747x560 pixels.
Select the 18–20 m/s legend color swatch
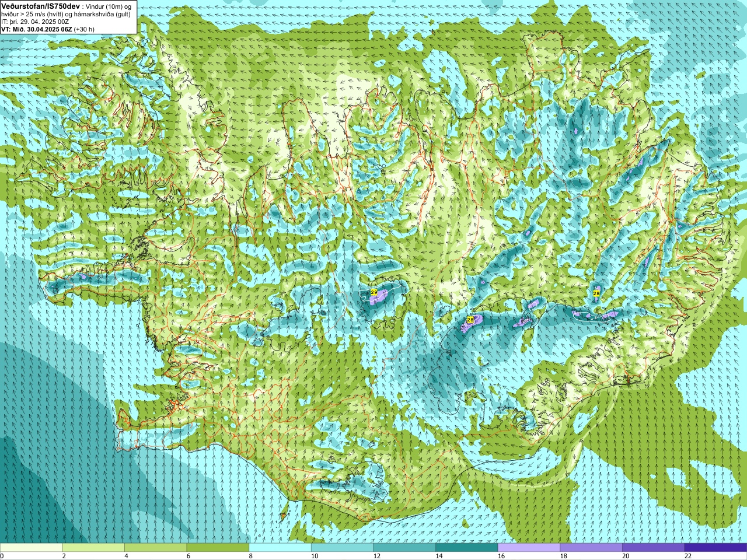point(591,548)
